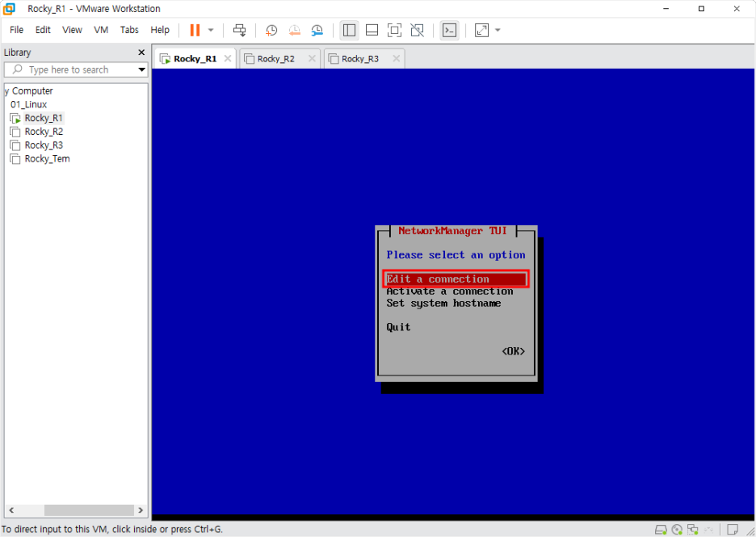Click the CD/DVD drive status icon
The width and height of the screenshot is (756, 537).
(x=677, y=530)
